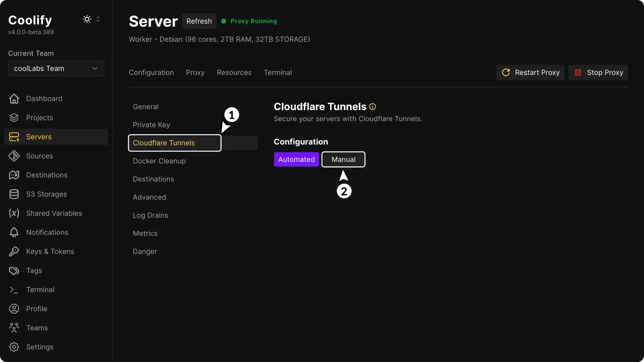
Task: Click the Settings gear icon
Action: pyautogui.click(x=14, y=347)
